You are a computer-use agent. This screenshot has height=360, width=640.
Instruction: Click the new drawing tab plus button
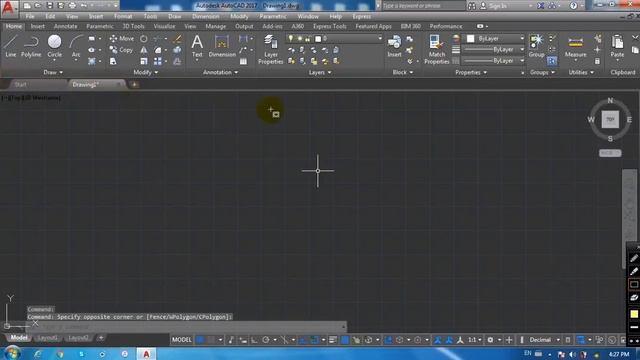[x=134, y=84]
